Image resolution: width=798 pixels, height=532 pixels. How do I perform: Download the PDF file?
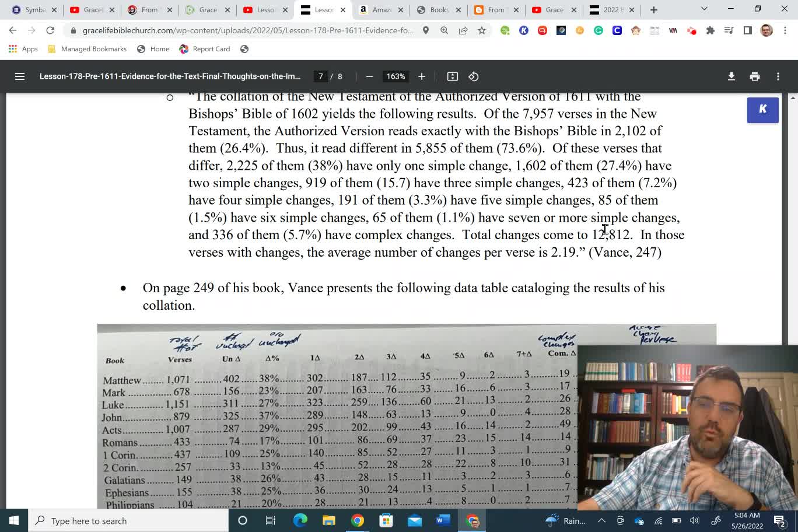(731, 76)
